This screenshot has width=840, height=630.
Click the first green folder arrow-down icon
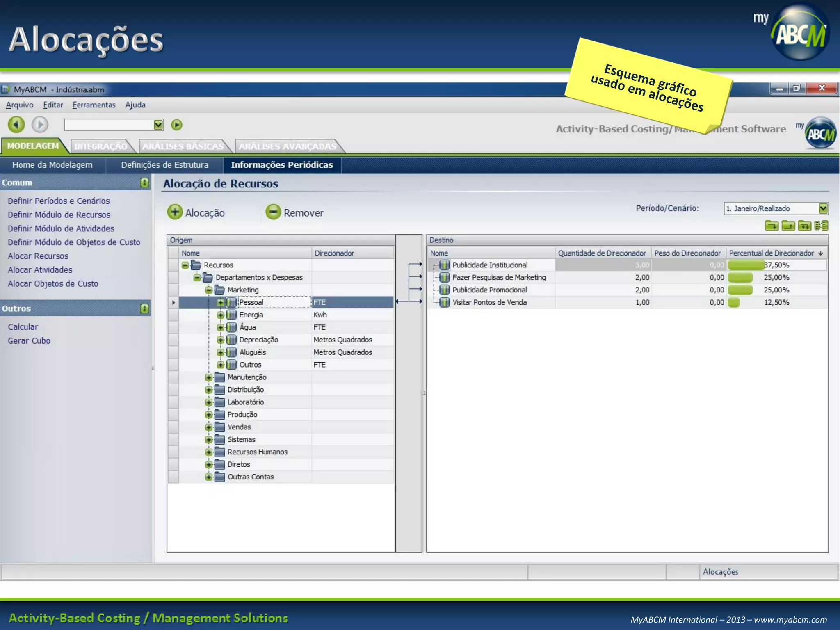[772, 226]
